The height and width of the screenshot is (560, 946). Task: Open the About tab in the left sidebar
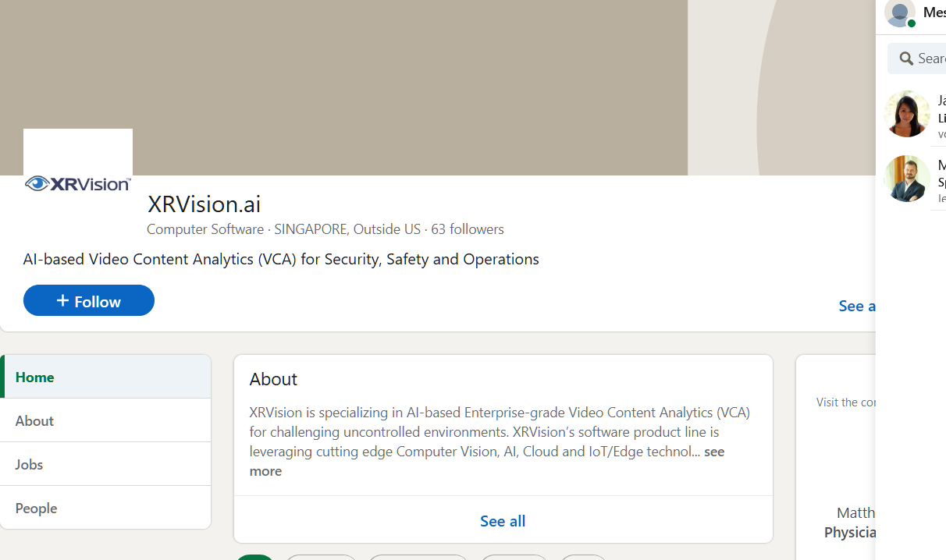106,420
